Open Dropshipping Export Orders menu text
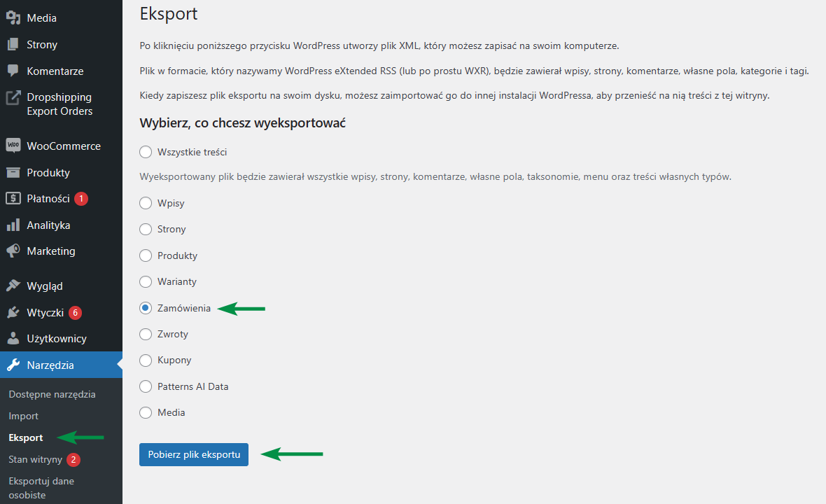The height and width of the screenshot is (504, 826). coord(59,104)
